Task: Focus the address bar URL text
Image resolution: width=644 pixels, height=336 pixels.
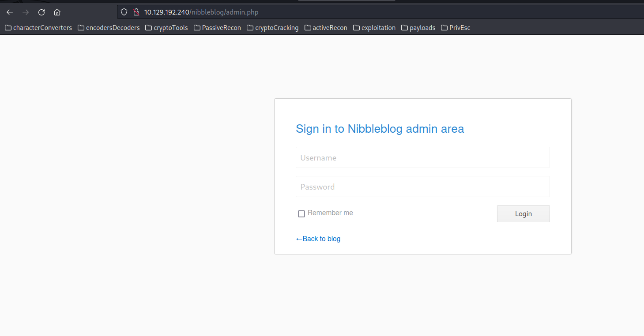Action: pyautogui.click(x=201, y=12)
